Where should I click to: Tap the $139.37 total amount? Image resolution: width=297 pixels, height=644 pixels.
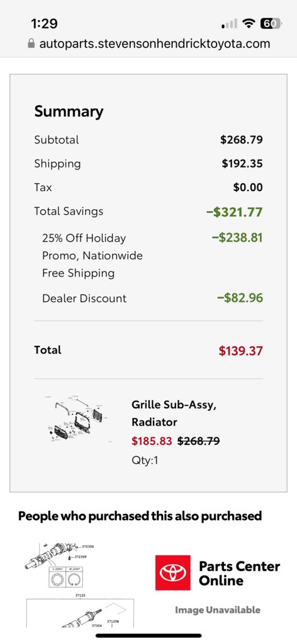tap(240, 351)
